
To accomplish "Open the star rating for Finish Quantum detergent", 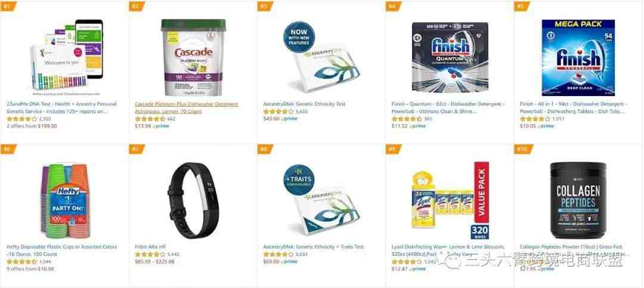I will [x=407, y=119].
